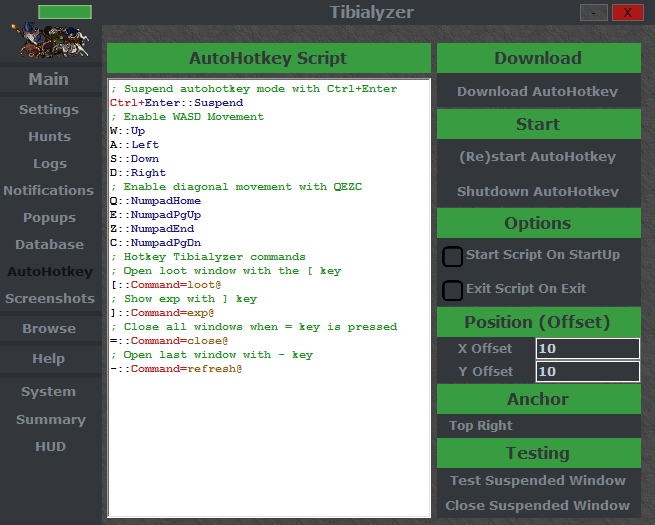This screenshot has width=655, height=525.
Task: Click the Position (Offset) header
Action: [539, 322]
